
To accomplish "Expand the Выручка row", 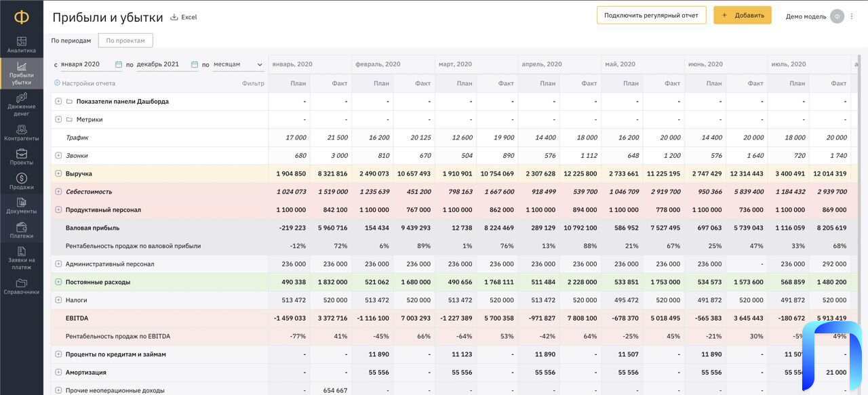I will [x=58, y=173].
